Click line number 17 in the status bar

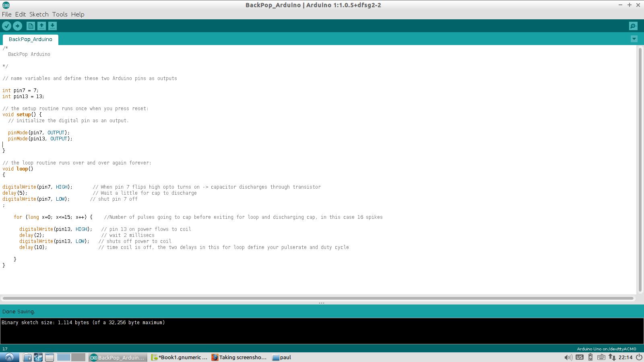pos(5,349)
